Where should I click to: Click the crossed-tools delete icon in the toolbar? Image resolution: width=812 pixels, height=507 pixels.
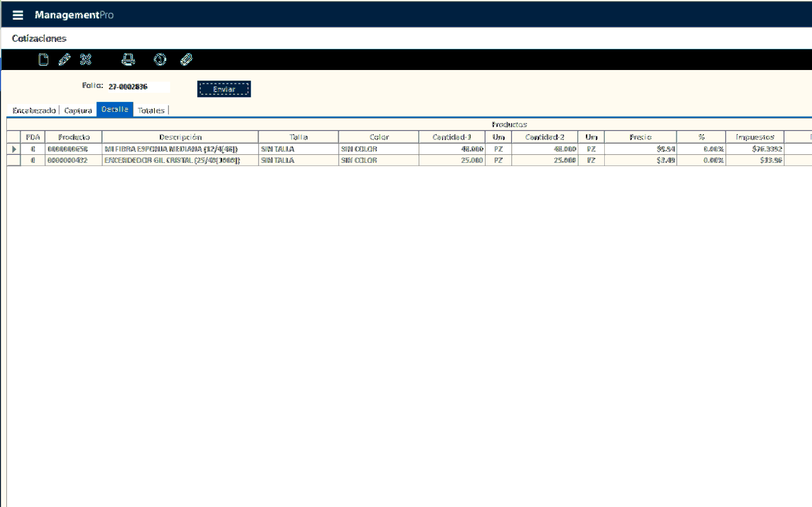[85, 59]
